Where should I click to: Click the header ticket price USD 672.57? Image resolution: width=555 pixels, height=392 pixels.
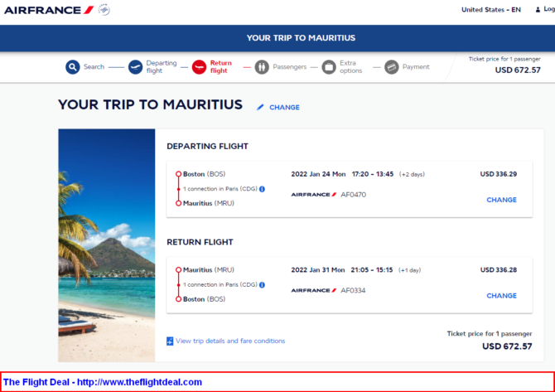click(x=518, y=70)
